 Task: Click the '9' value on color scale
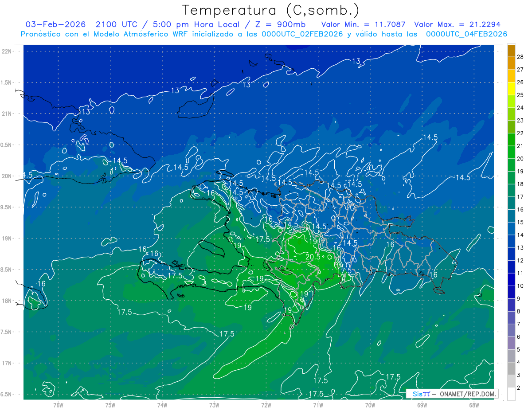(x=519, y=299)
